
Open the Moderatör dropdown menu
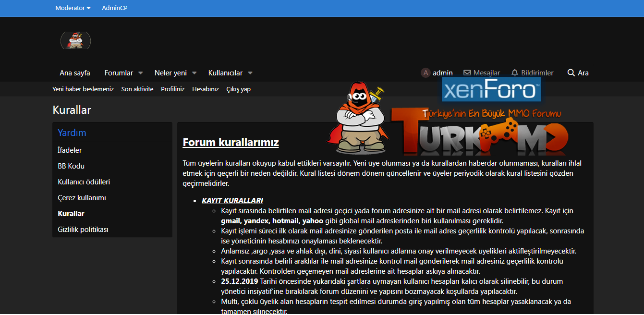(73, 8)
